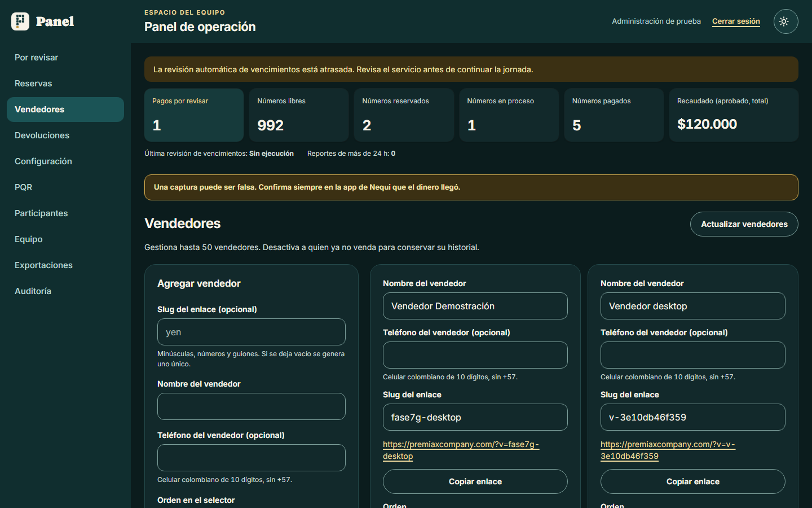
Task: Edit slug field containing fase7g-desktop
Action: [475, 417]
